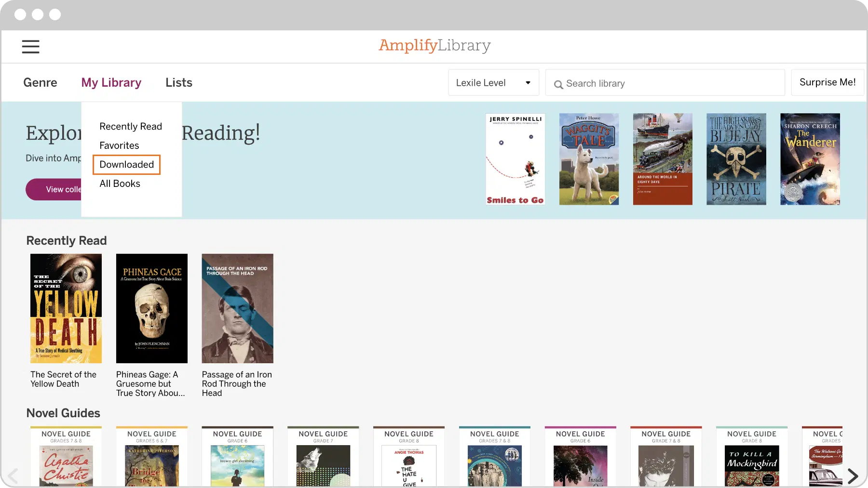Click the Novel Guides section heading

[63, 413]
